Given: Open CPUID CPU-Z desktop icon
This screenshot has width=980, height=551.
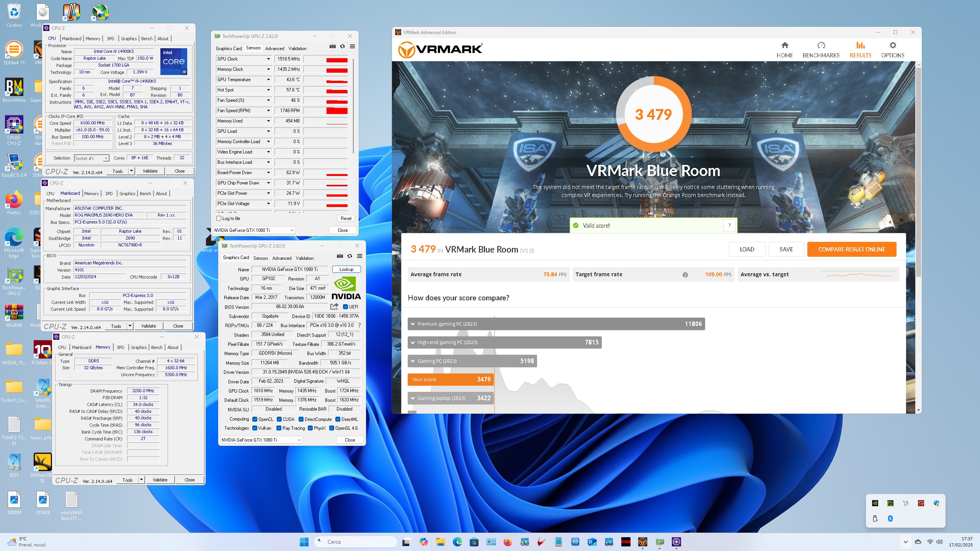Looking at the screenshot, I should [14, 130].
